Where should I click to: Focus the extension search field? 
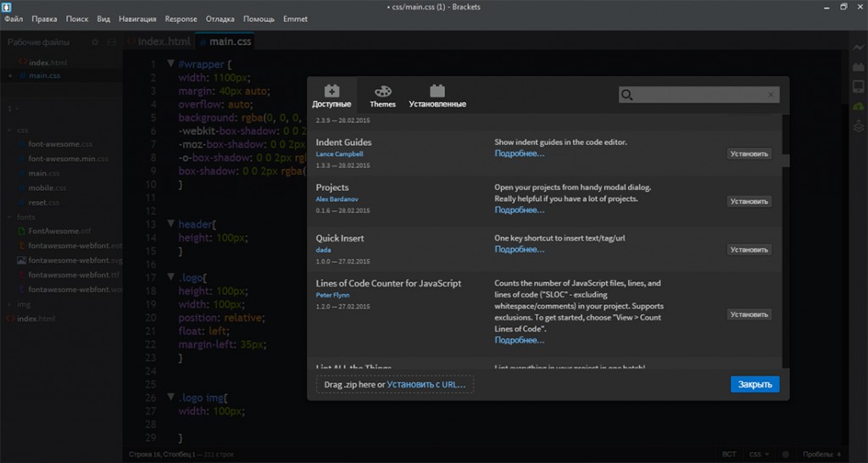click(699, 95)
